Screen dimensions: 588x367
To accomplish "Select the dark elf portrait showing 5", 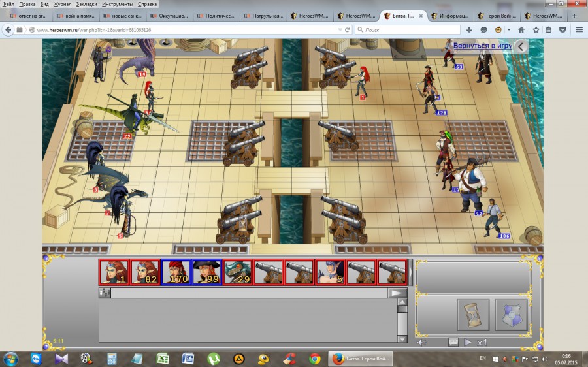I will (x=331, y=272).
